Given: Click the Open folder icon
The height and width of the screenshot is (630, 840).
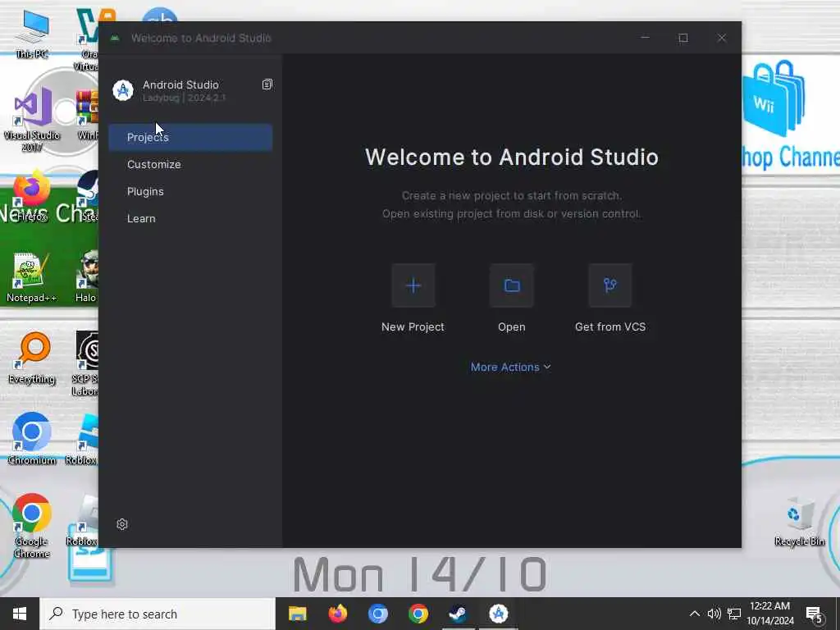Looking at the screenshot, I should click(x=512, y=285).
